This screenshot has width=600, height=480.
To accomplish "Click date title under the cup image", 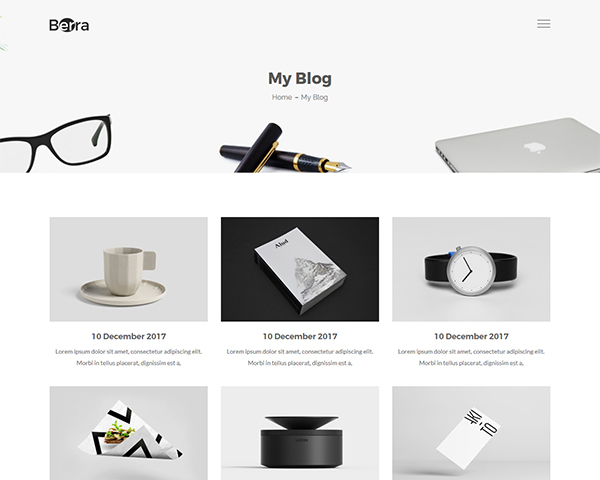I will (129, 336).
